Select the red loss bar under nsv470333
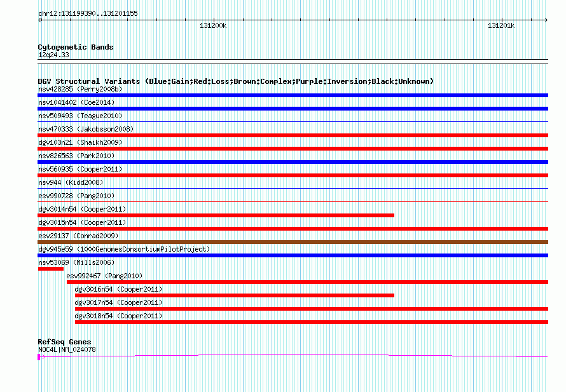Screen dimensions: 566x392 [293, 135]
